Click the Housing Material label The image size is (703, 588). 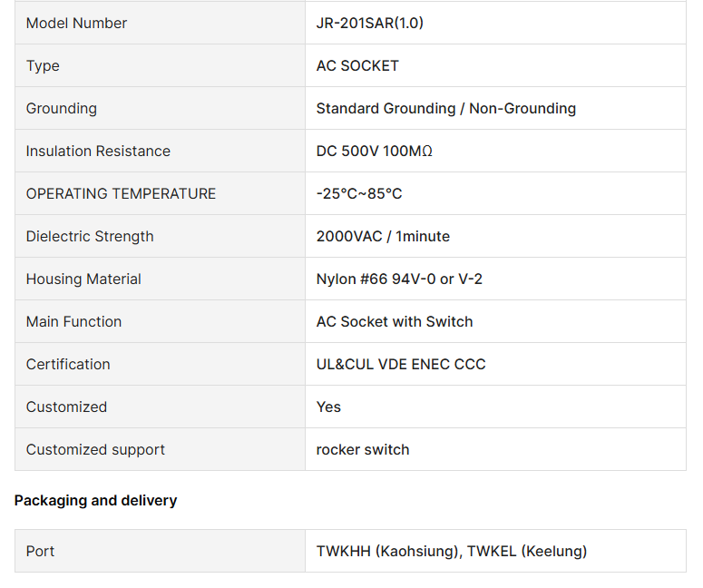pyautogui.click(x=83, y=279)
